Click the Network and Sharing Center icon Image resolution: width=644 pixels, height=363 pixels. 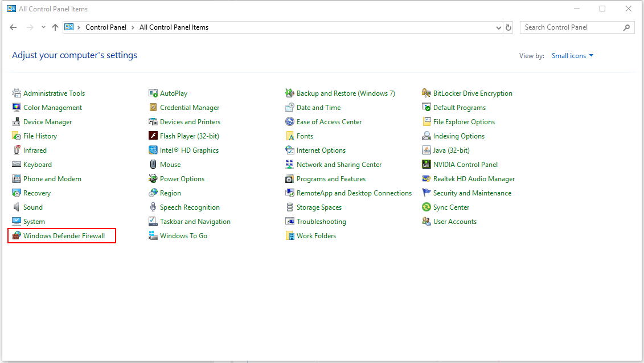pyautogui.click(x=290, y=165)
